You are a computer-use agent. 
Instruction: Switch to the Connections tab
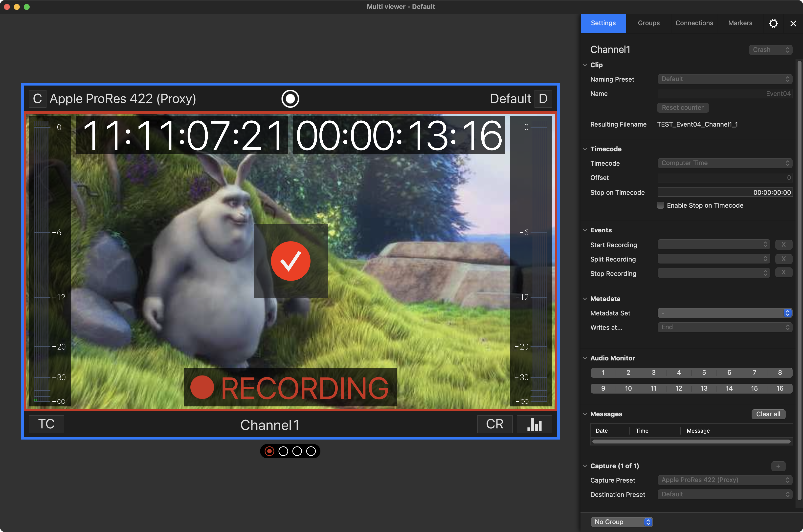[x=694, y=23]
